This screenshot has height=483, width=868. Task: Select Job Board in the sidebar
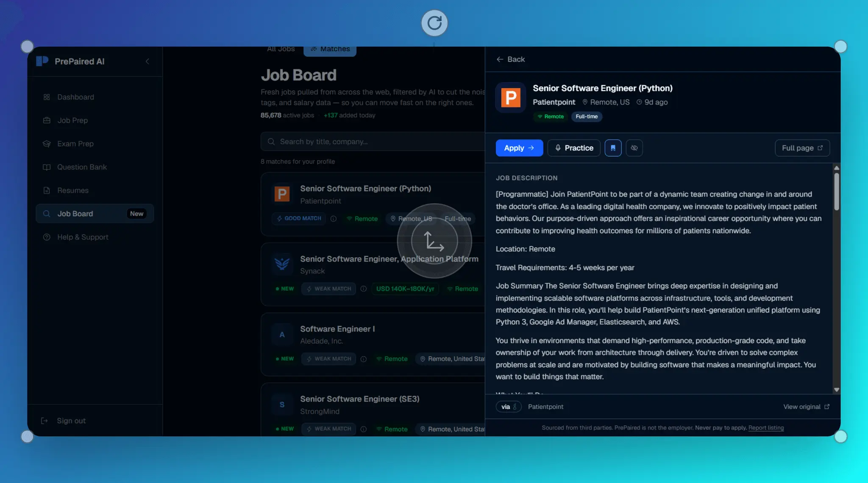click(95, 214)
